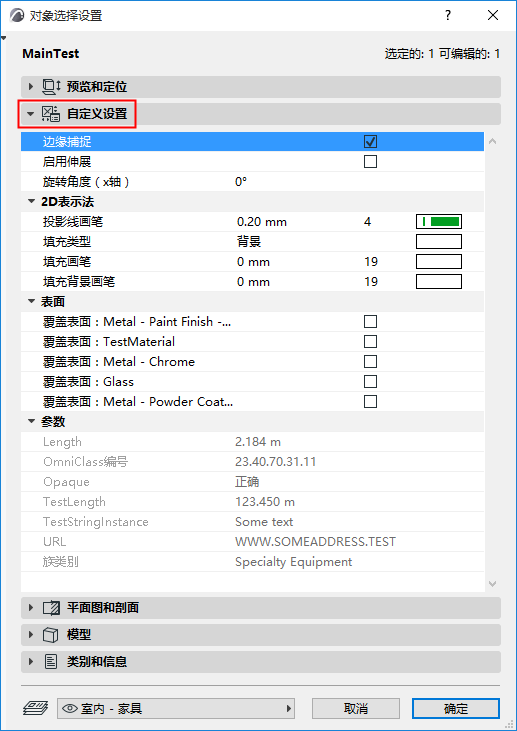Check override surface Metal - Powder Coat checkbox

(370, 401)
